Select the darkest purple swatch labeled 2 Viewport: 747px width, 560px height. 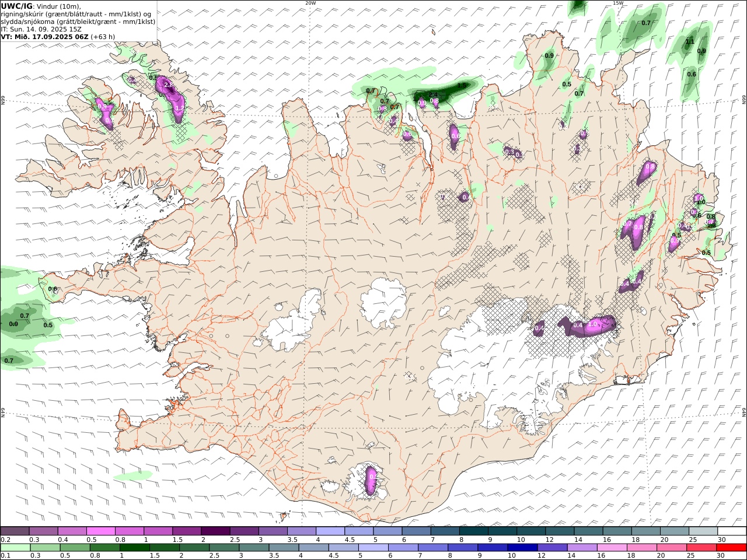215,531
